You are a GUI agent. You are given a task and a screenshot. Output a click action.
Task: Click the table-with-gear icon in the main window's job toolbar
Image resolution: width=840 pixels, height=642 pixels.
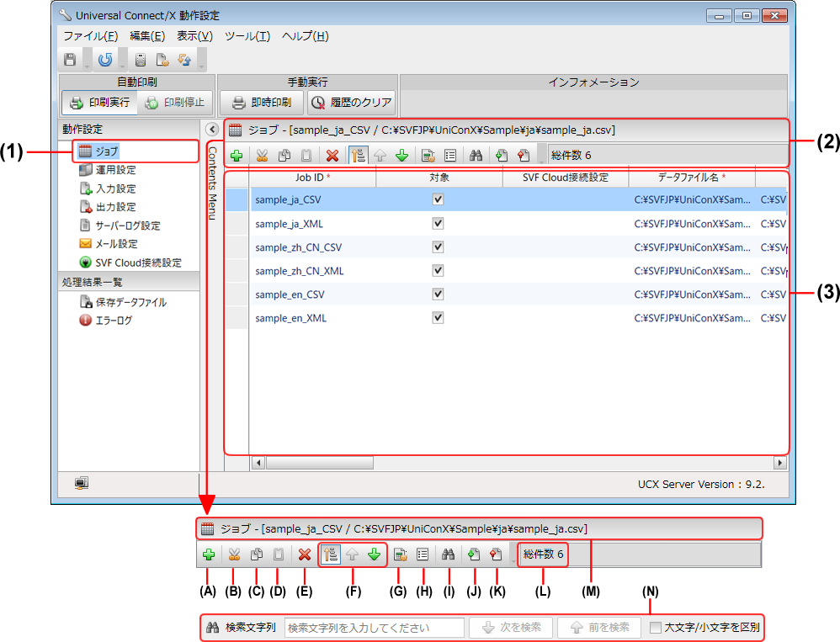click(428, 156)
